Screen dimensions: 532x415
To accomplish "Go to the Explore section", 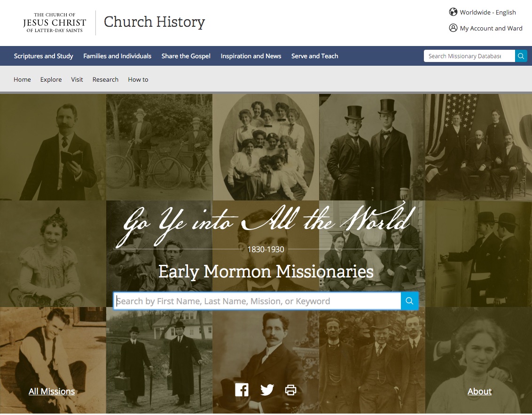I will pos(51,79).
